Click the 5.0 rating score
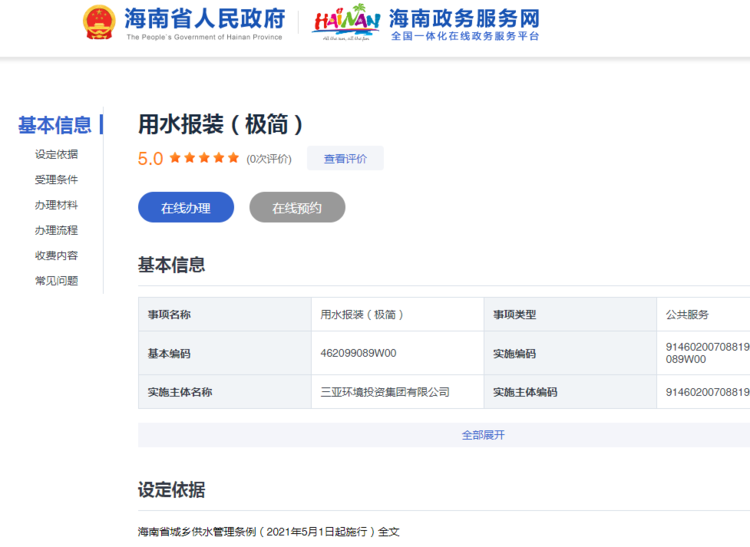The image size is (750, 547). (150, 158)
